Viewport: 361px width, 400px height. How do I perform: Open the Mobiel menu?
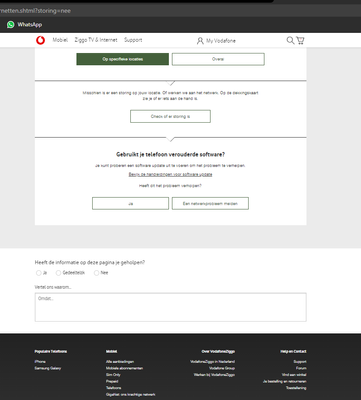click(x=60, y=40)
